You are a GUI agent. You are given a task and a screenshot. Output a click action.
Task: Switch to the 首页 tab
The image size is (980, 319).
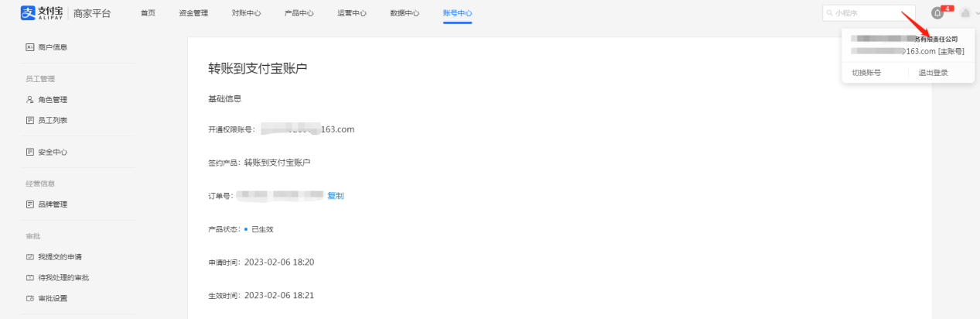148,13
